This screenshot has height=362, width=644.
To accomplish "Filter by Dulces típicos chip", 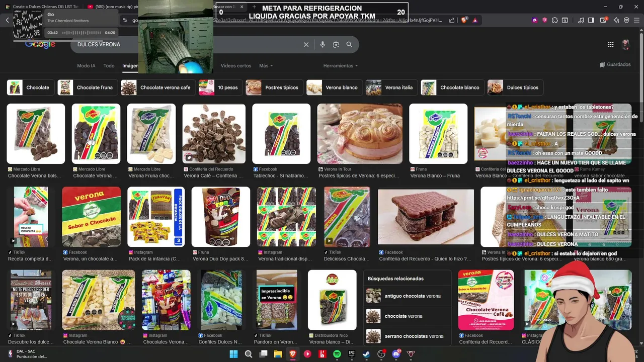I will pos(515,87).
